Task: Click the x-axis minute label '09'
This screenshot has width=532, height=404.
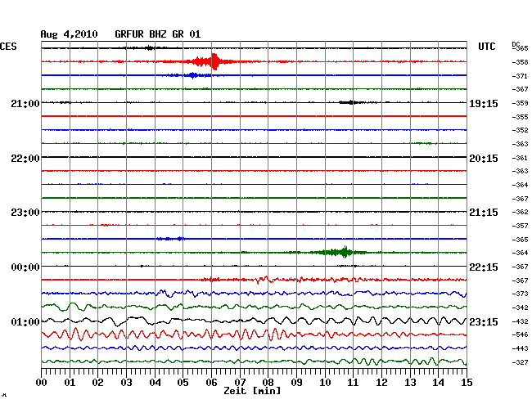Action: pos(296,383)
